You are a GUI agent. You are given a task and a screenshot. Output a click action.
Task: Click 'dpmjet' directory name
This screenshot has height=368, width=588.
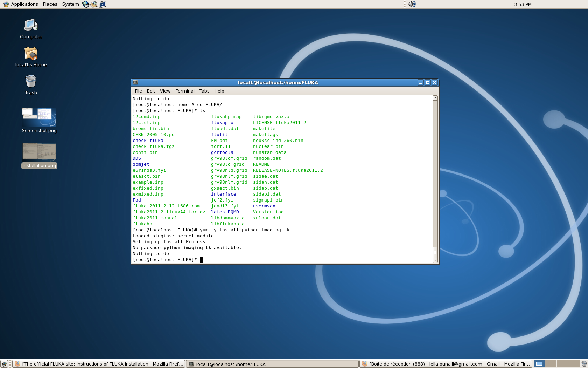(141, 164)
